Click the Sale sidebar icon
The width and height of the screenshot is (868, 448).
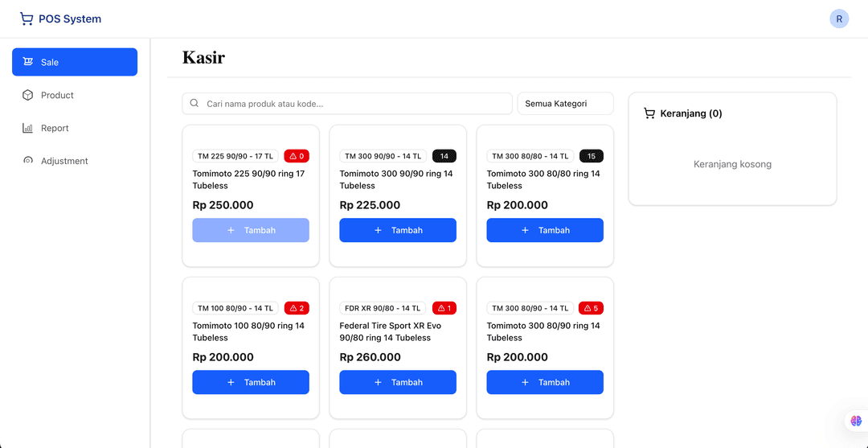[28, 62]
